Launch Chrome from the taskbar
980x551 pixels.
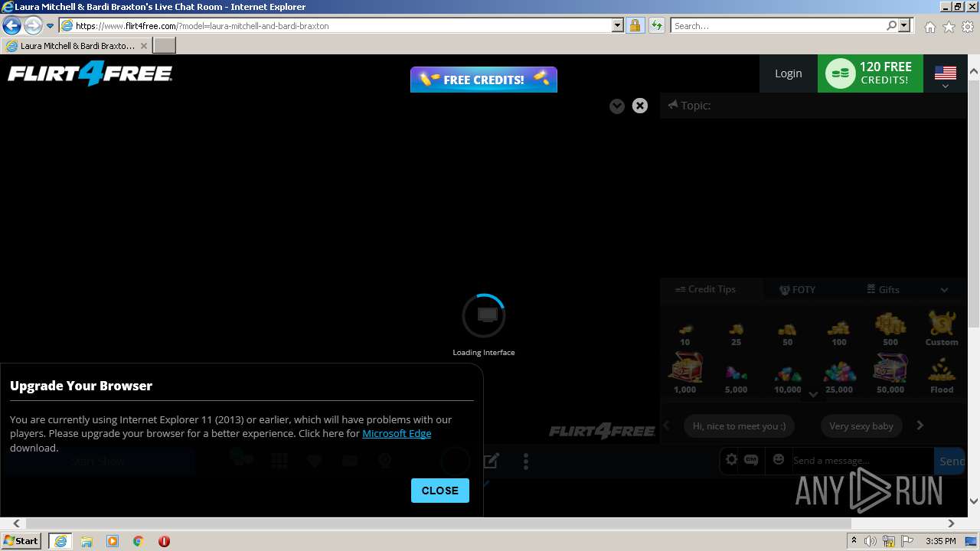139,541
